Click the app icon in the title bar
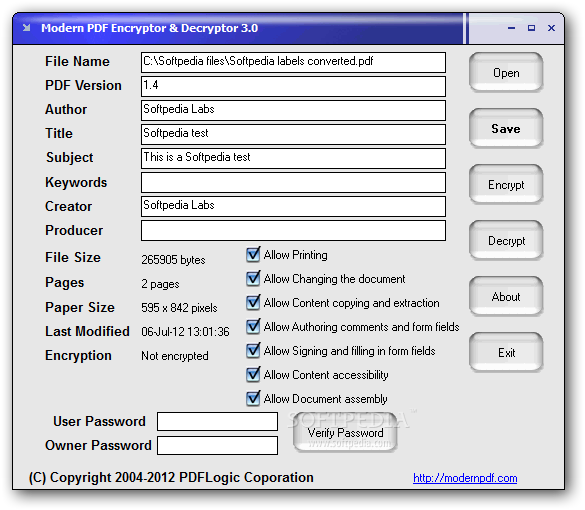This screenshot has height=510, width=585. [26, 28]
